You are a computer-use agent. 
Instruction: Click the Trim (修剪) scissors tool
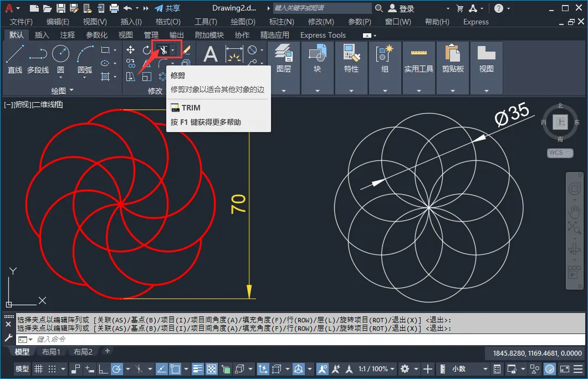163,50
